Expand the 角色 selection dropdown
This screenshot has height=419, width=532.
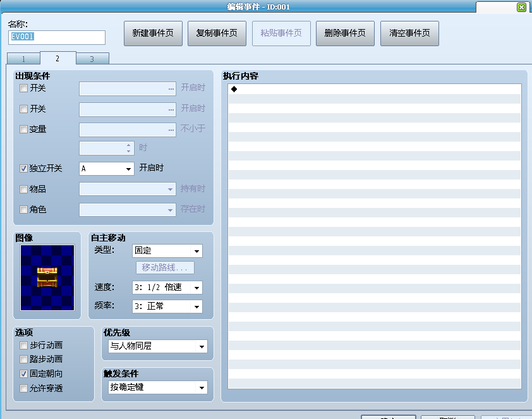point(128,210)
